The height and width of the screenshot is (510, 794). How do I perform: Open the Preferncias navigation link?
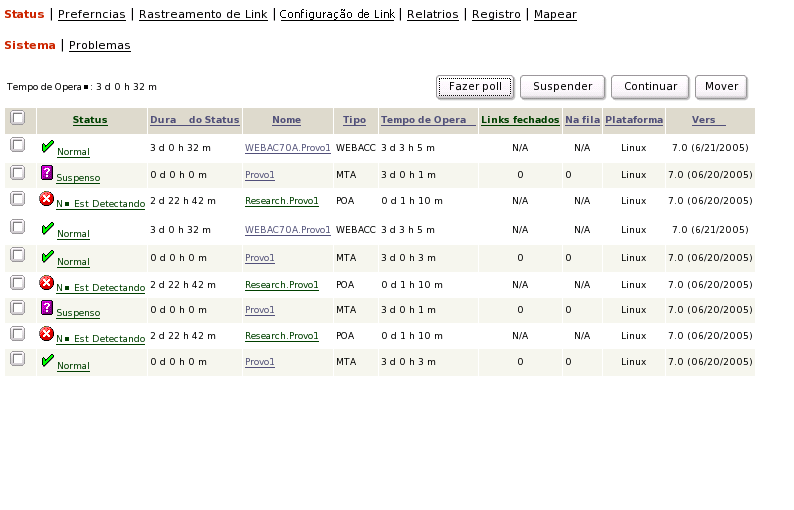point(92,14)
